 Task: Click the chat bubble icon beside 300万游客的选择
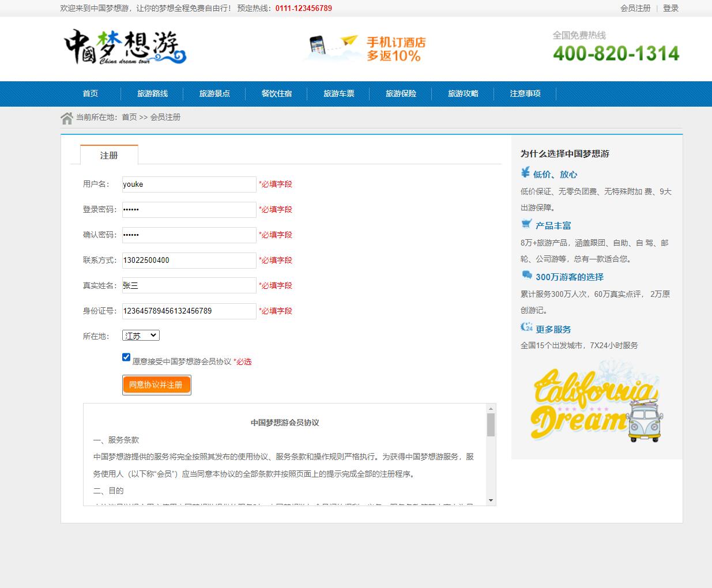pyautogui.click(x=526, y=275)
